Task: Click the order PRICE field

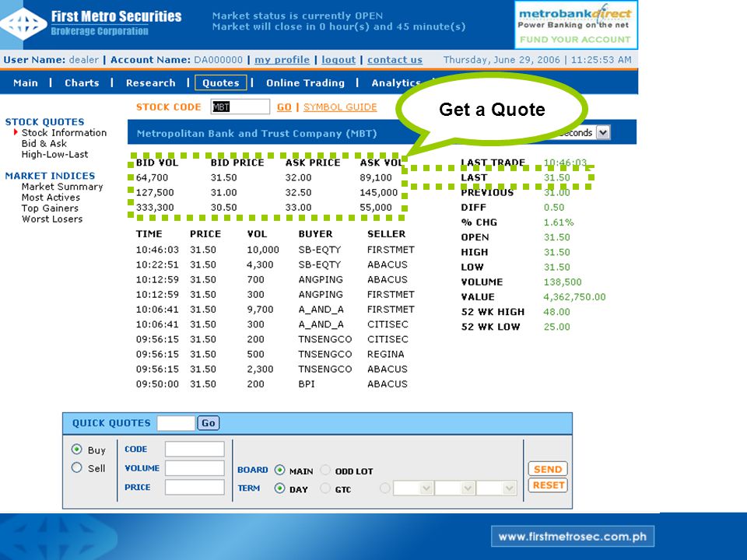Action: 195,487
